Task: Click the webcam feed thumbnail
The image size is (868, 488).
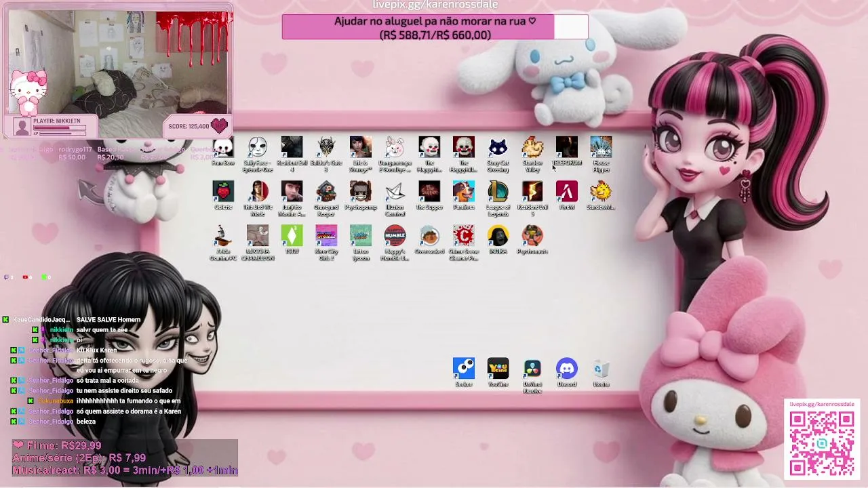Action: coord(119,61)
